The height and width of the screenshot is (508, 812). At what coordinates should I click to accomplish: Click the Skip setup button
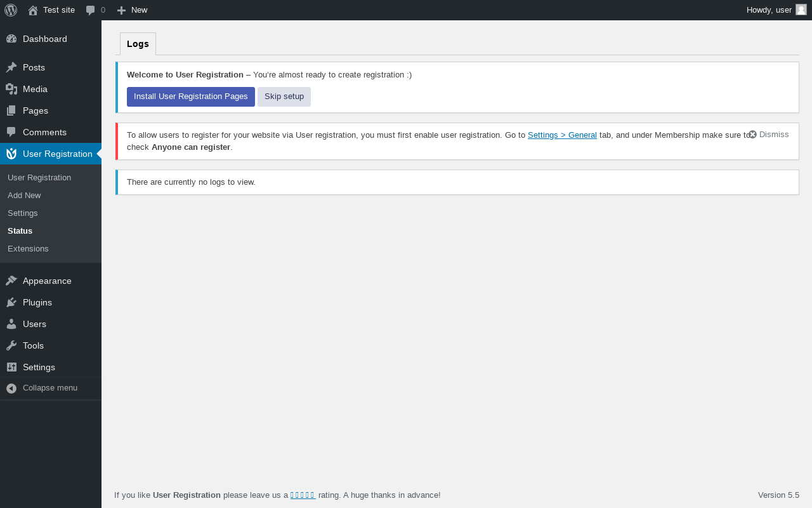tap(284, 97)
